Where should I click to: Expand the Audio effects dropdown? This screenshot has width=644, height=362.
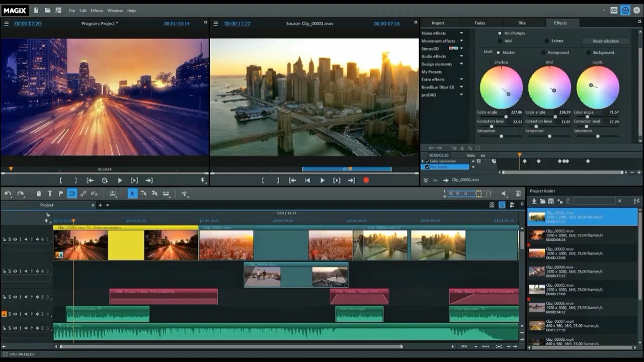461,56
